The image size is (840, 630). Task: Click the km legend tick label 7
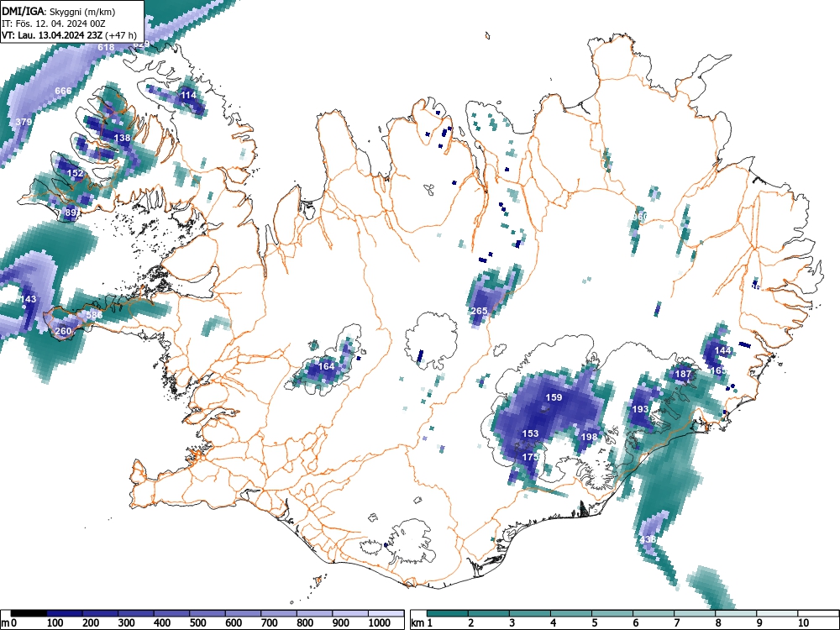(676, 623)
